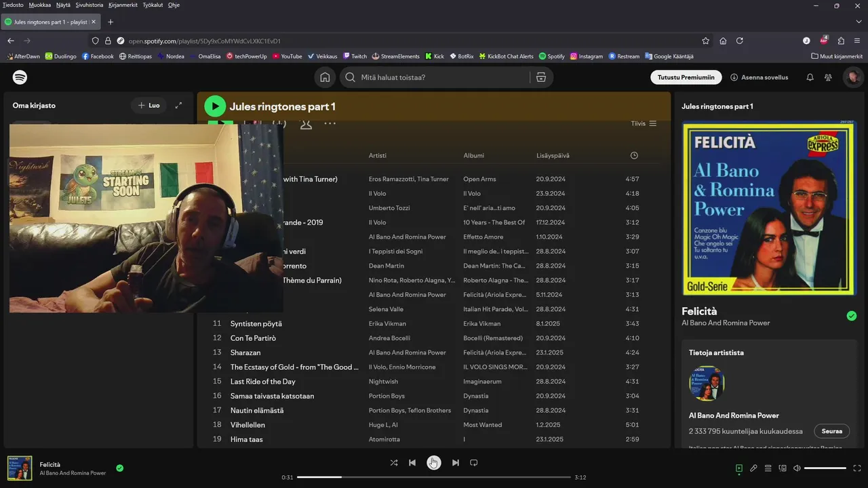Open Duolingo bookmark

pos(60,56)
